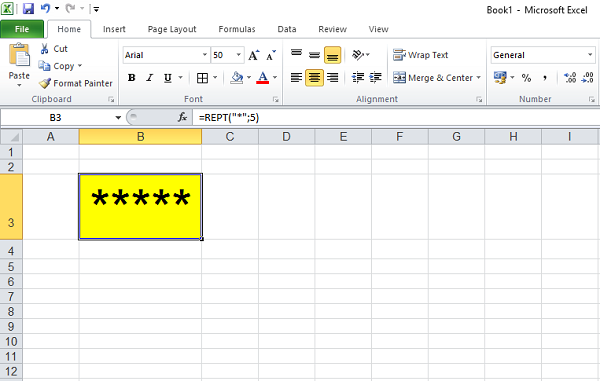Switch to the Review tab
The height and width of the screenshot is (381, 600).
[x=332, y=29]
